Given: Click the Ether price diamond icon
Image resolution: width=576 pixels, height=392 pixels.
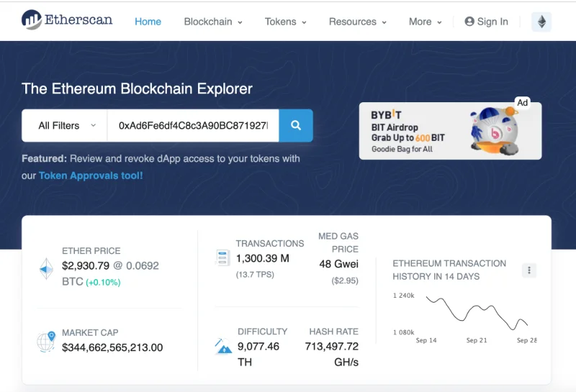Looking at the screenshot, I should tap(46, 269).
